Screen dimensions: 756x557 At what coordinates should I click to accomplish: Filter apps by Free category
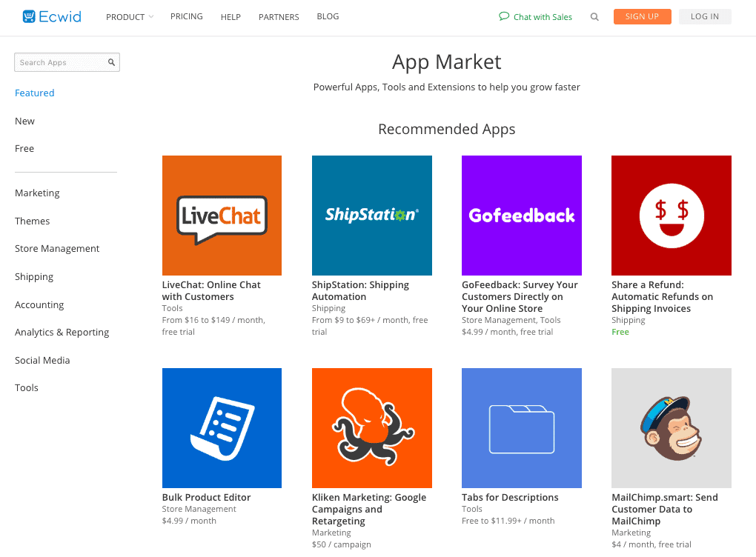[x=24, y=148]
